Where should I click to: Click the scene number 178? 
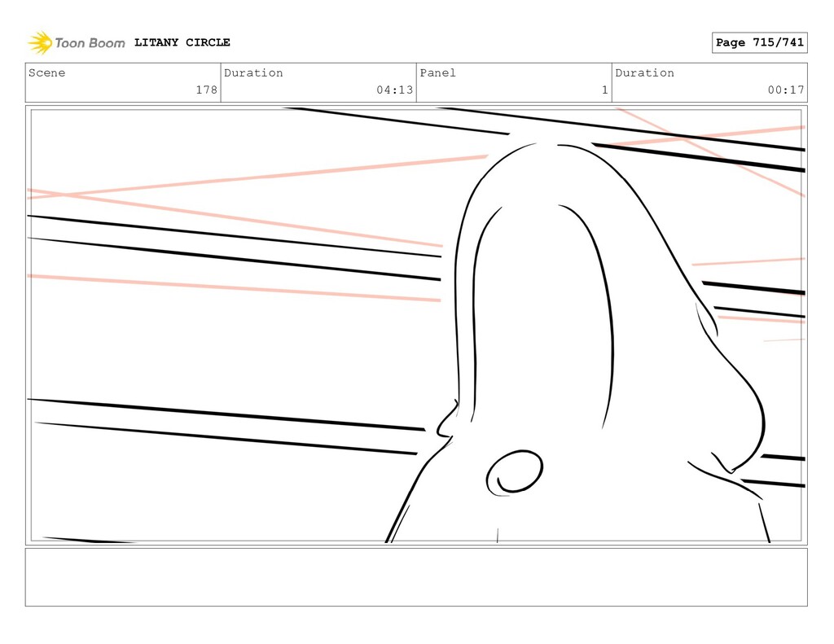[206, 90]
